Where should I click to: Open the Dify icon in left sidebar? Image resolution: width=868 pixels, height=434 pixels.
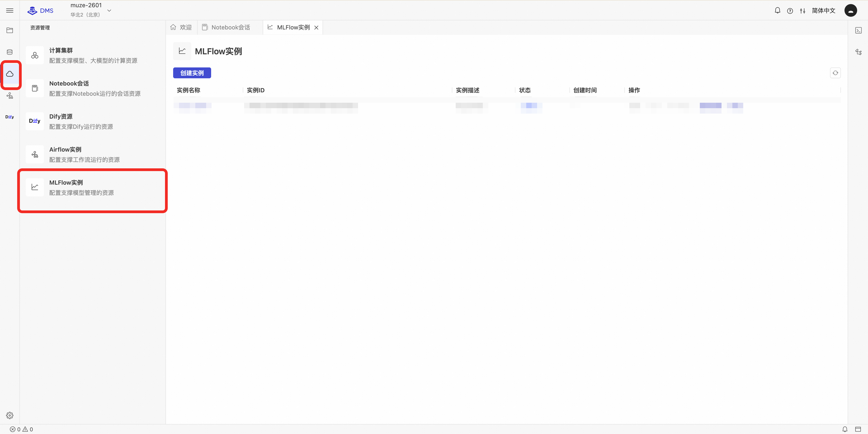(x=9, y=117)
